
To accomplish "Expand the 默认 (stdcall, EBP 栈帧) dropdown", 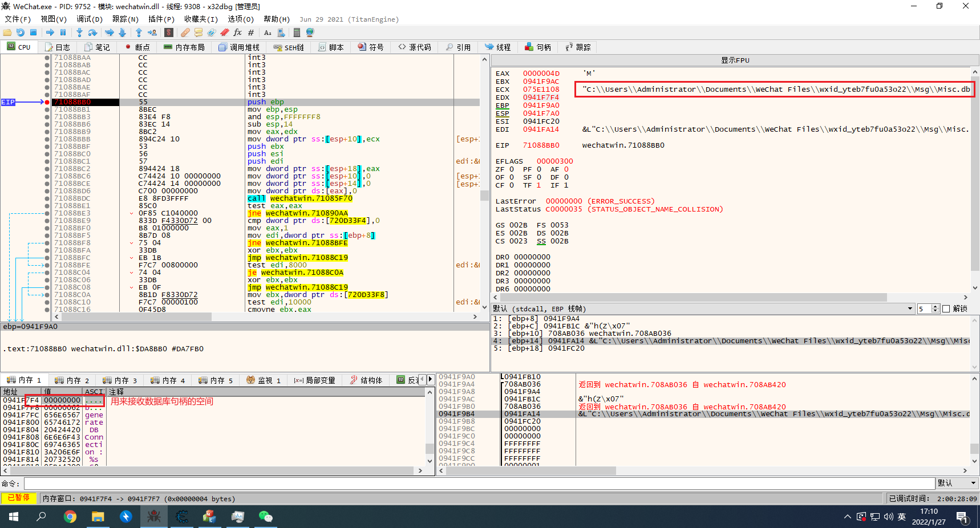I will [x=910, y=308].
